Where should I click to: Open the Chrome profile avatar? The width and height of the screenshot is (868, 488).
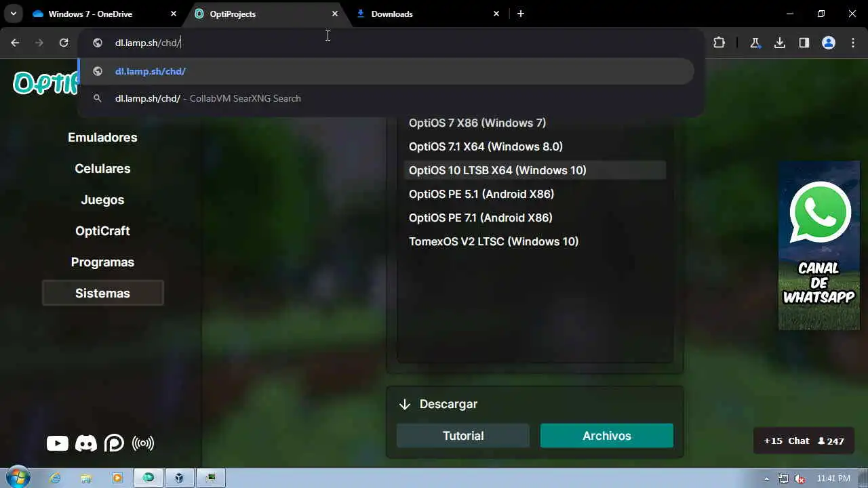829,43
